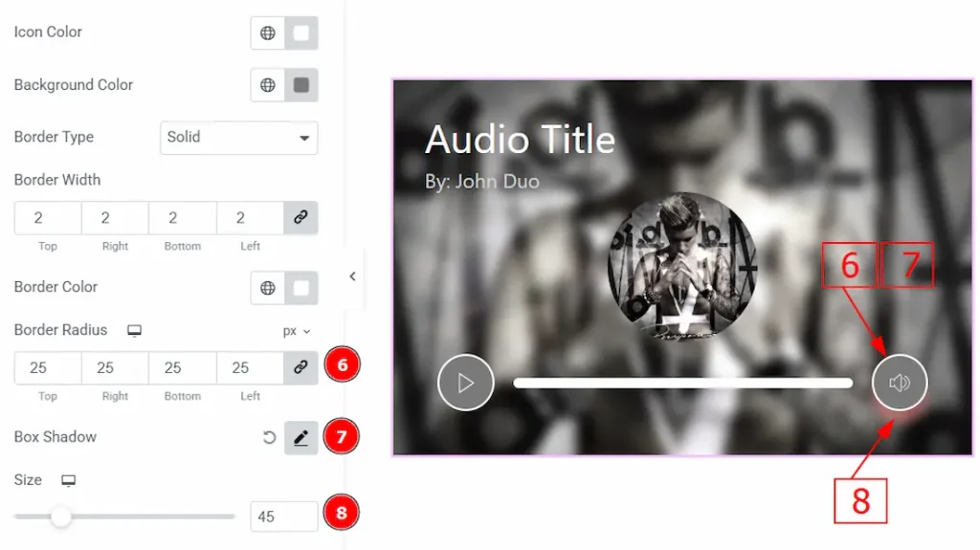Collapse the panel with the left chevron
Screen dimensions: 980x550
pyautogui.click(x=352, y=276)
